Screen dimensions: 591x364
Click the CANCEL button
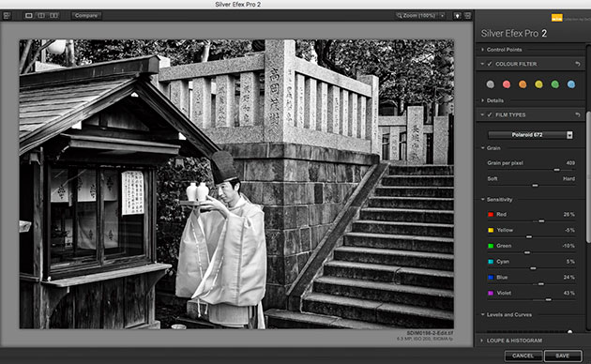tap(523, 356)
